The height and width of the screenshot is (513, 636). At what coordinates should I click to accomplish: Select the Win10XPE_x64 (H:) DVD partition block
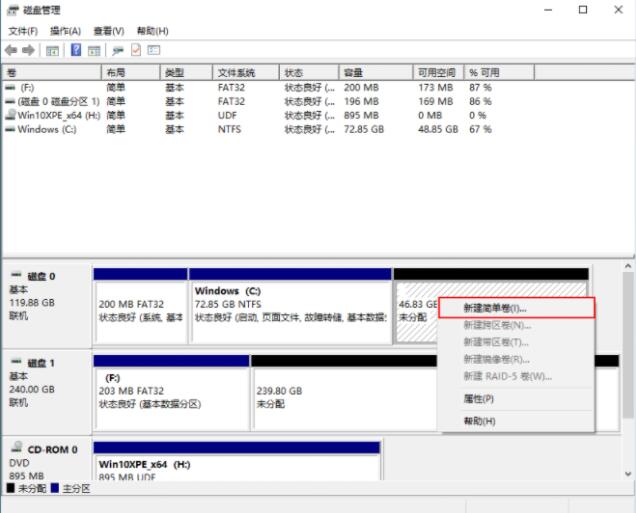click(237, 461)
